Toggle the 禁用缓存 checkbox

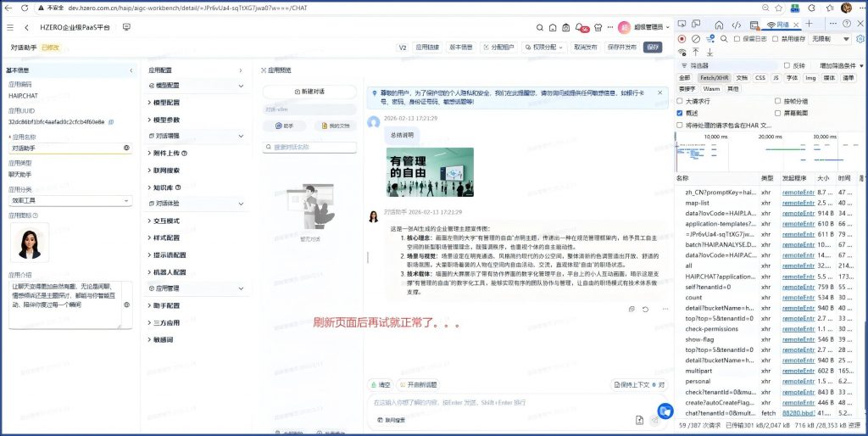click(775, 39)
